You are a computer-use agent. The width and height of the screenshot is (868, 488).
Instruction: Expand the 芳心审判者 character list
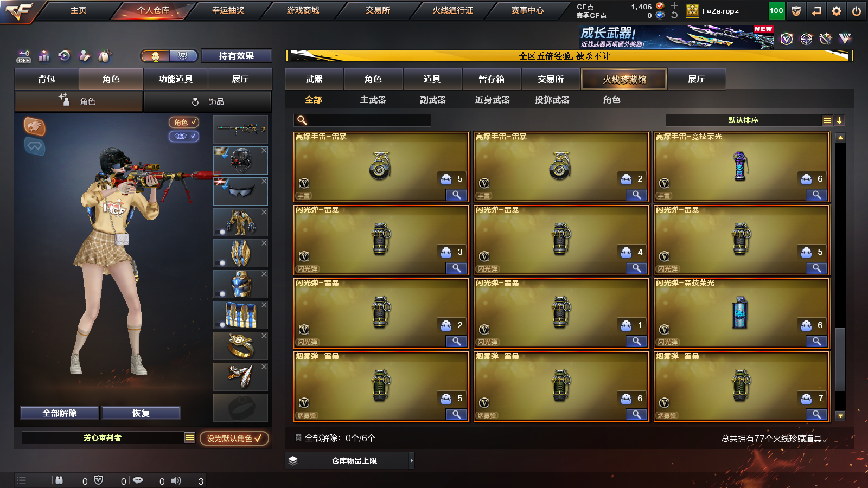click(190, 438)
